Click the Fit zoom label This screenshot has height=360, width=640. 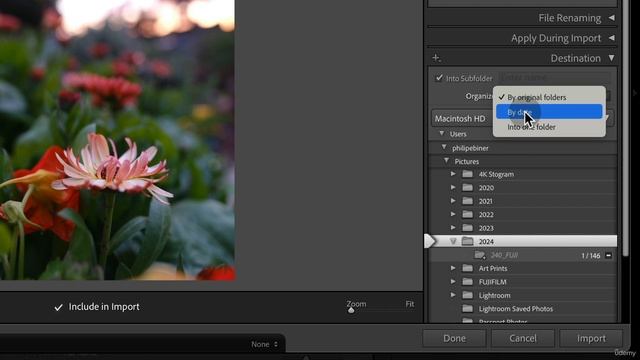coord(410,304)
